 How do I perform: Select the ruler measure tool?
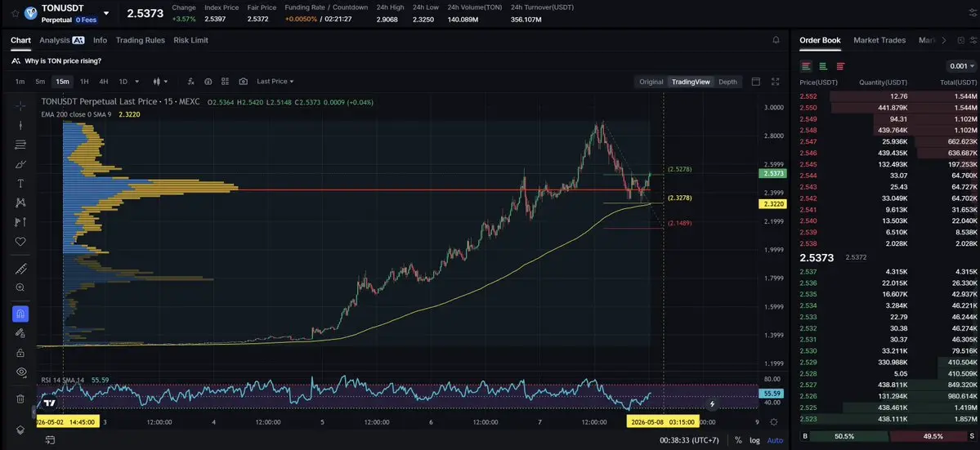(20, 269)
